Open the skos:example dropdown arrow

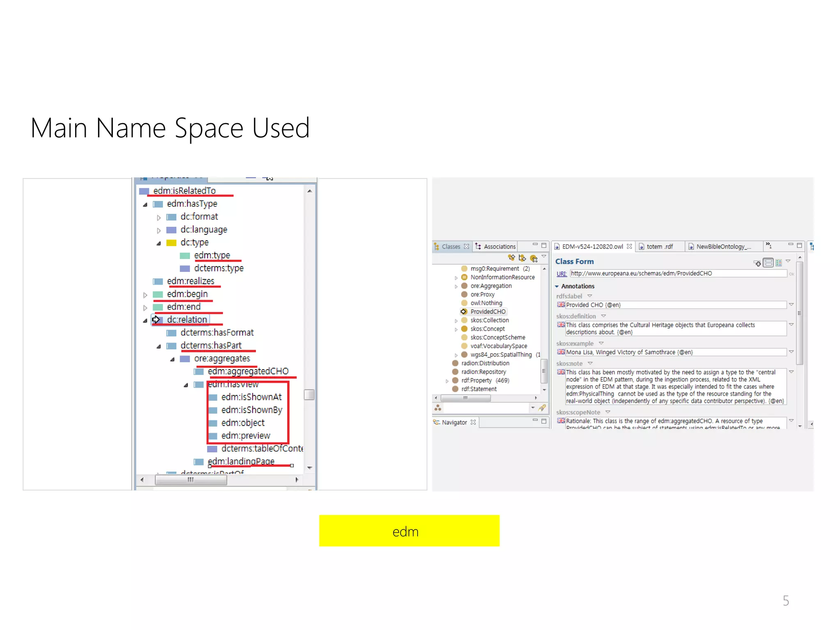pos(601,343)
